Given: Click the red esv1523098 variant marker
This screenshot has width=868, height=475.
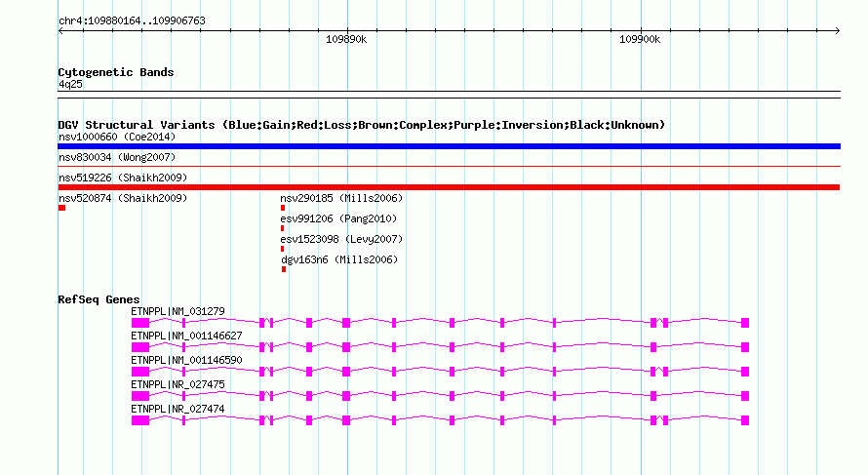Looking at the screenshot, I should click(x=282, y=249).
